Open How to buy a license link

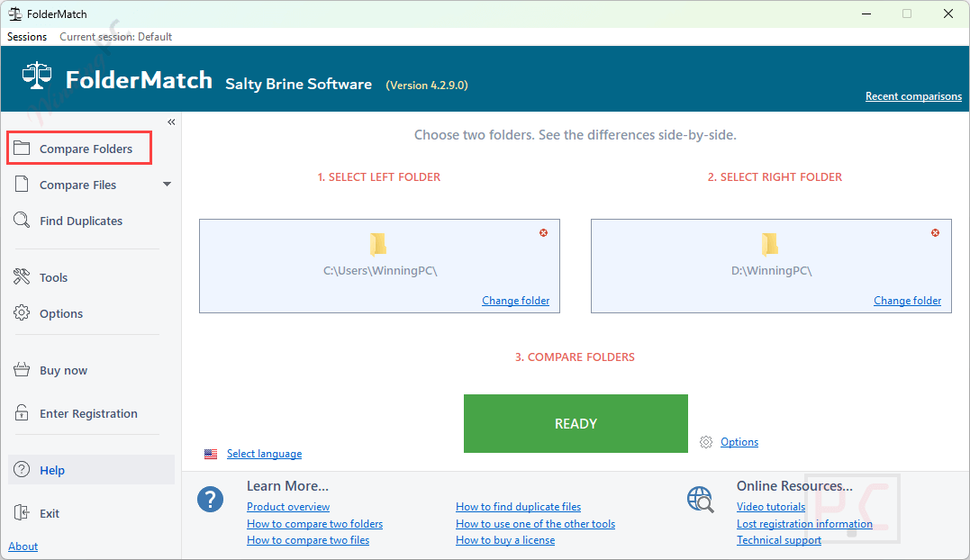505,540
